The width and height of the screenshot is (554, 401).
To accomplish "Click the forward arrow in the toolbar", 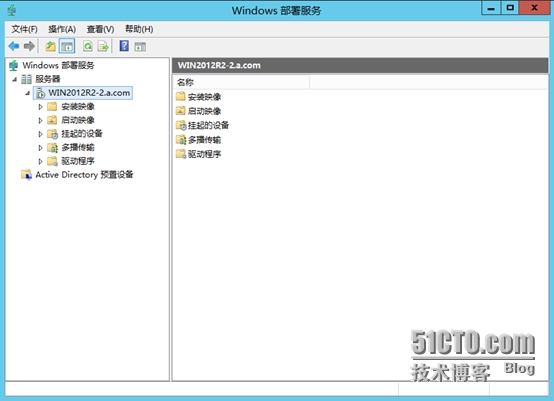I will point(29,46).
